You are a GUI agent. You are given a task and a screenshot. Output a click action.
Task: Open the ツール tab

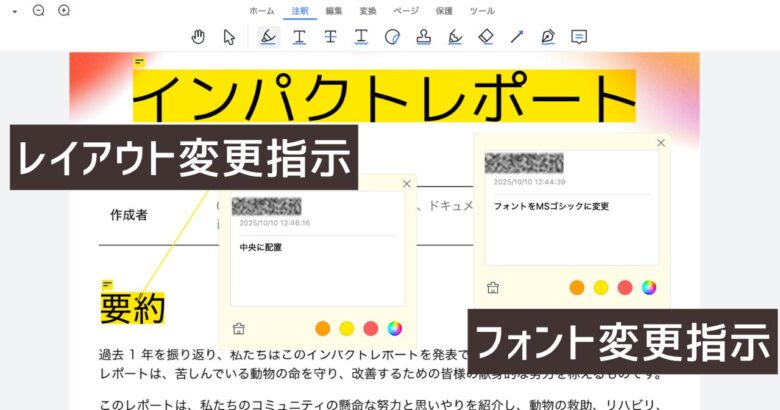(481, 10)
